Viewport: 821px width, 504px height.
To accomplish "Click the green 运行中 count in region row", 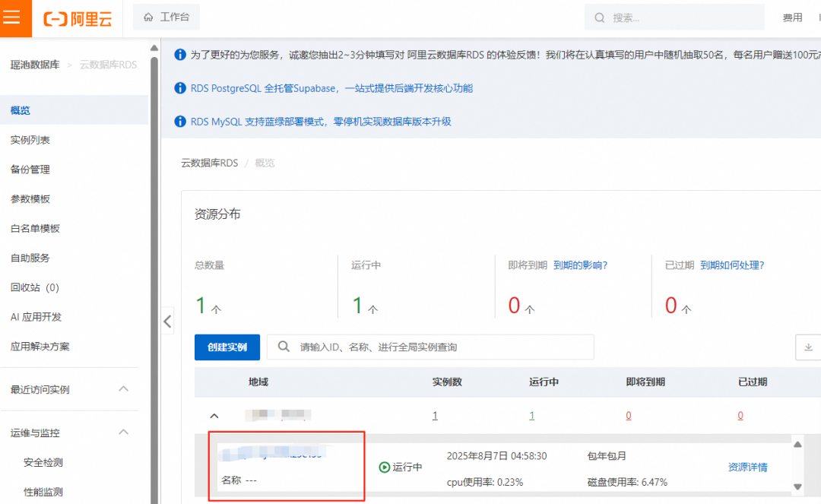I will (531, 416).
